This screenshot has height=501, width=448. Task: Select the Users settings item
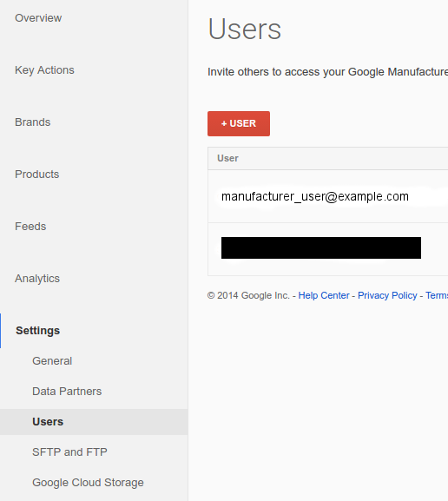click(x=94, y=422)
